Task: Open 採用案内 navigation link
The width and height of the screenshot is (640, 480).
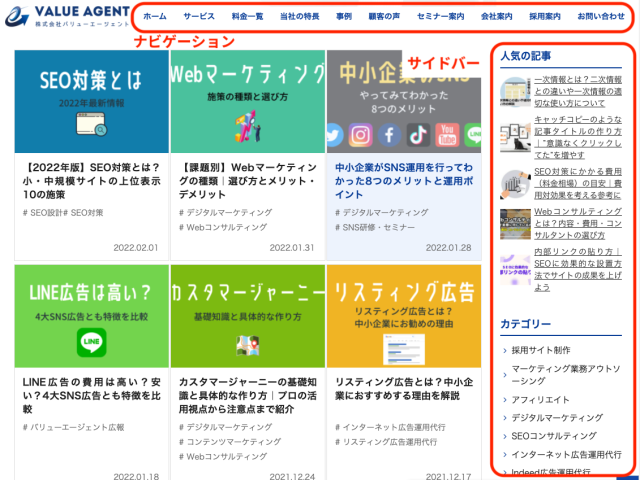Action: tap(545, 16)
